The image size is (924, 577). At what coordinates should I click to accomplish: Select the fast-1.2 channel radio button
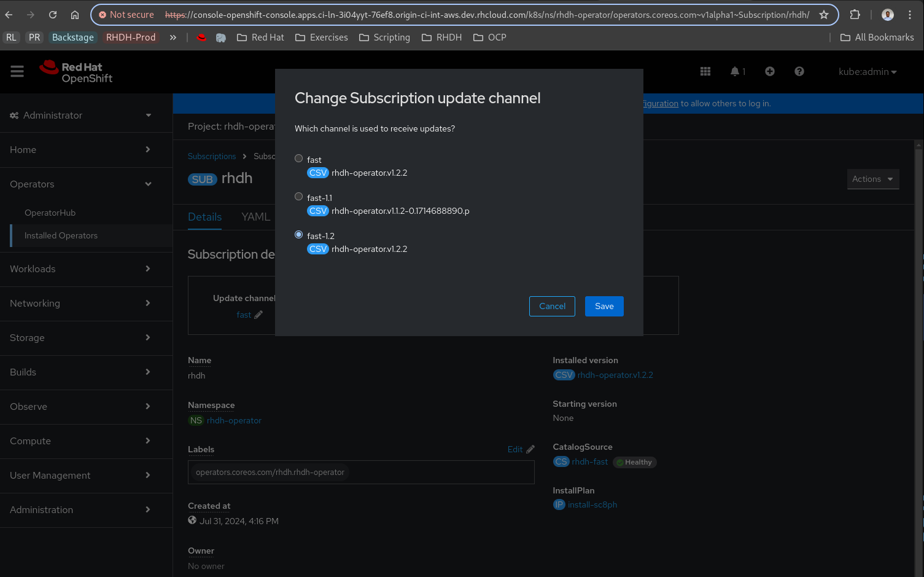(x=299, y=235)
